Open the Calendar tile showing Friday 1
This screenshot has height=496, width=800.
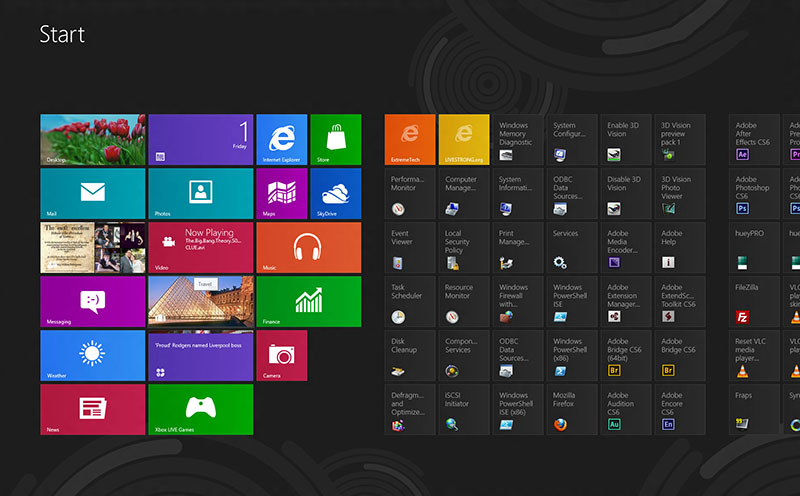(201, 139)
